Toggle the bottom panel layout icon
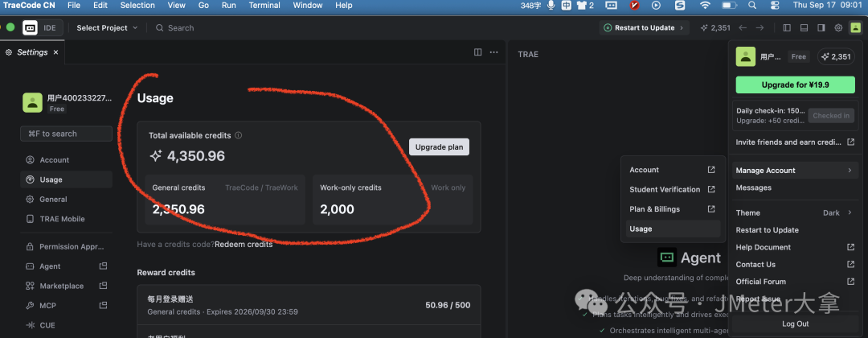The image size is (868, 338). tap(805, 27)
